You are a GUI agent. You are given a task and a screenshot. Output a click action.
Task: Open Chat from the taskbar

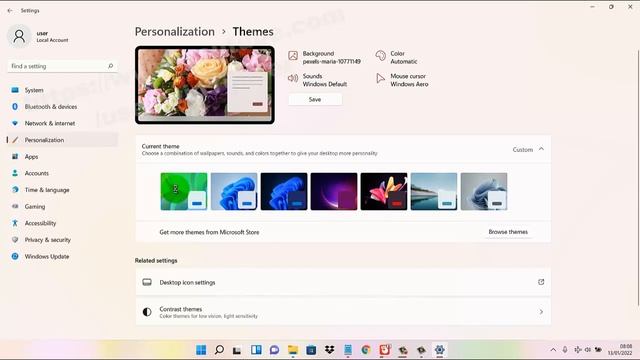pyautogui.click(x=274, y=350)
